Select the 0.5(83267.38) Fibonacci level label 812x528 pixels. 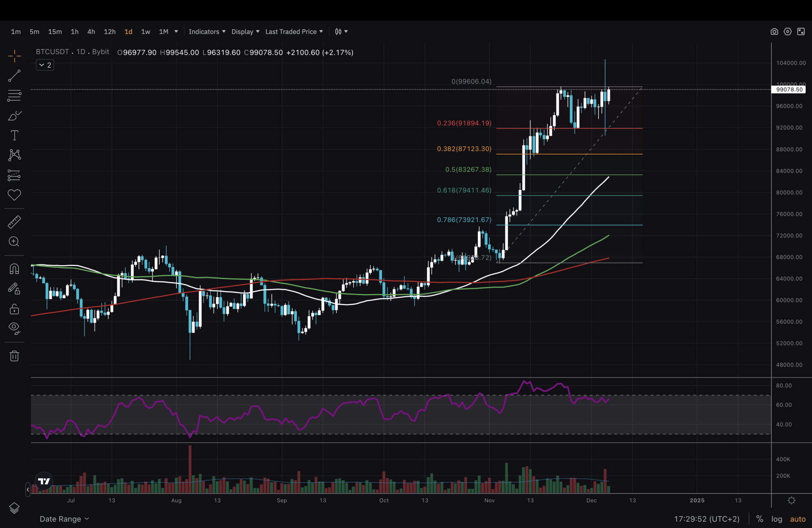coord(468,170)
